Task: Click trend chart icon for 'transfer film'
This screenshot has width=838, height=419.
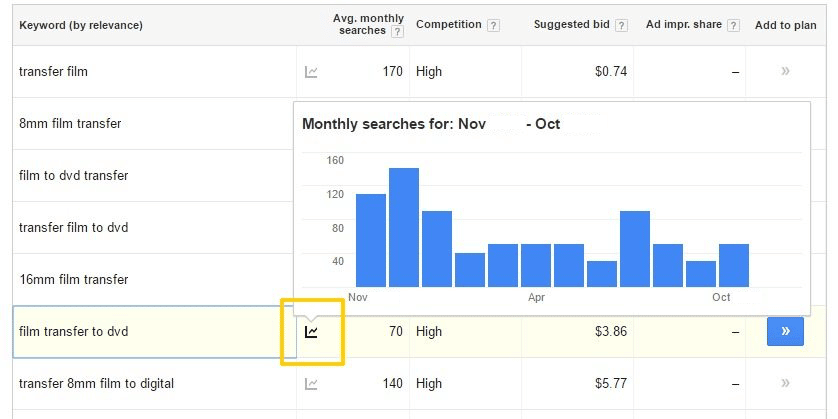Action: [311, 72]
